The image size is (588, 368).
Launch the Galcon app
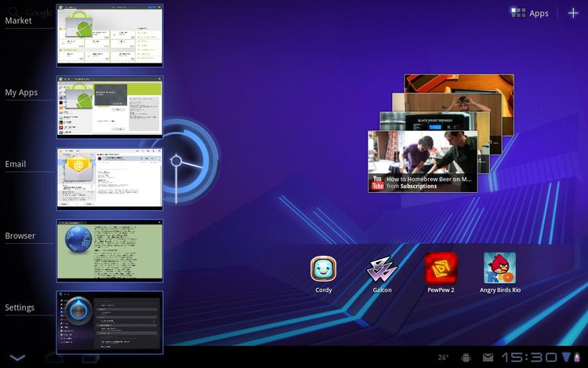click(382, 269)
